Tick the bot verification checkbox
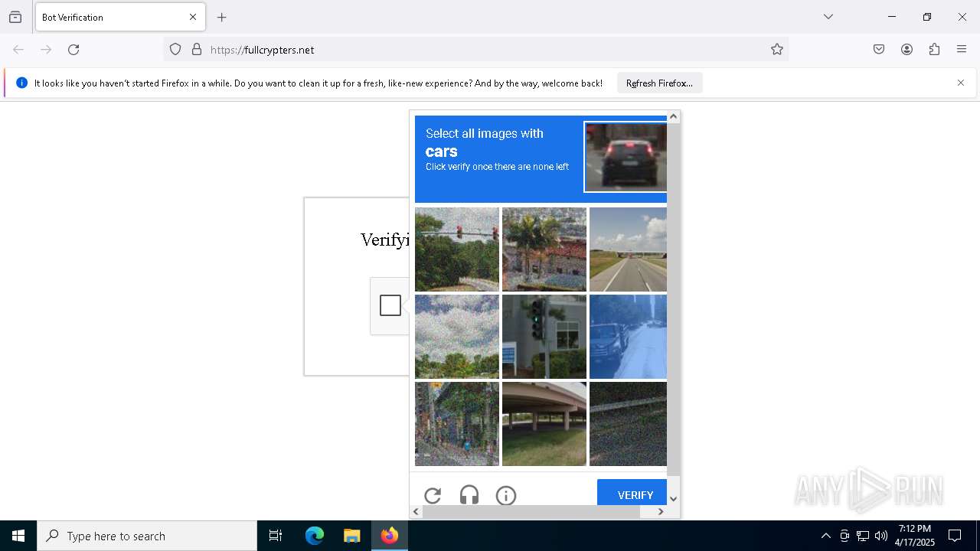Image resolution: width=980 pixels, height=551 pixels. click(390, 305)
